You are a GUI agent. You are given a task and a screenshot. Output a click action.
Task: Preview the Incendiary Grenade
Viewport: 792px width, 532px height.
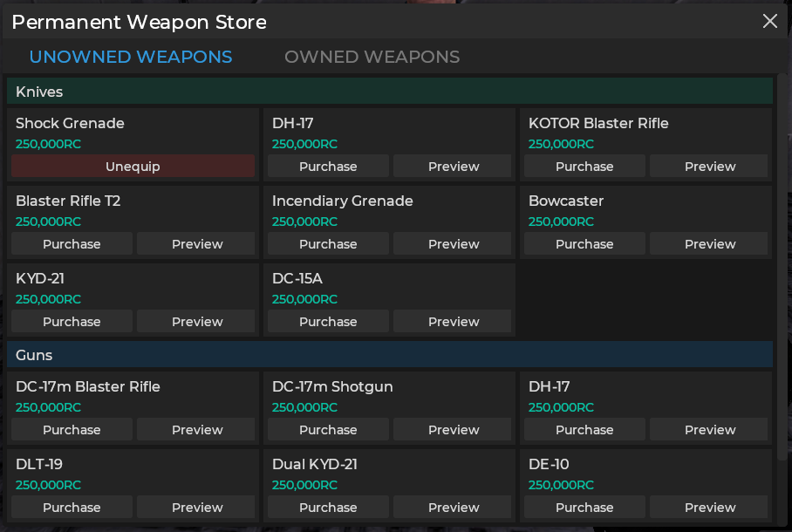(x=452, y=243)
